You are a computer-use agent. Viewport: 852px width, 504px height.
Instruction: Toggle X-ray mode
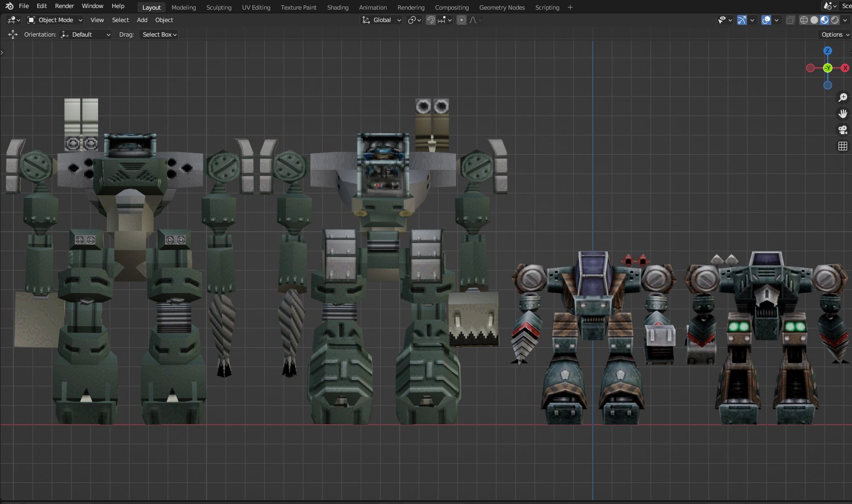point(790,20)
